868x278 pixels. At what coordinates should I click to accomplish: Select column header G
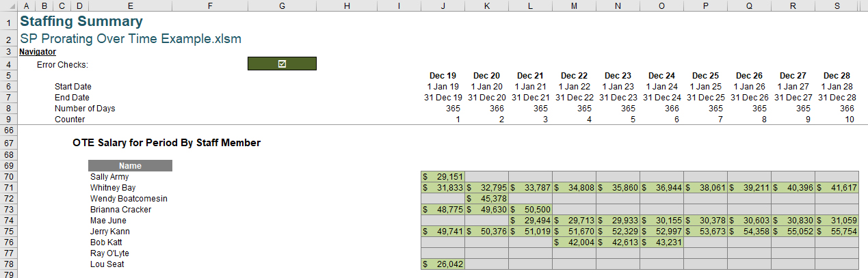282,5
